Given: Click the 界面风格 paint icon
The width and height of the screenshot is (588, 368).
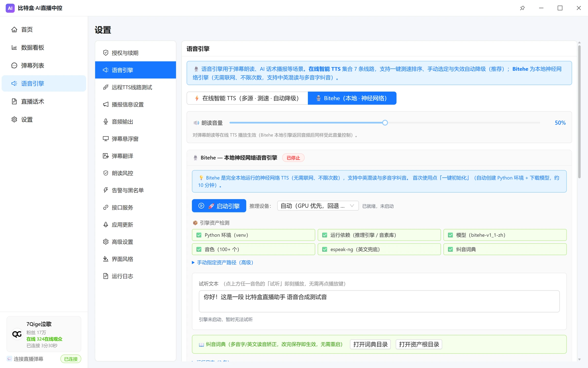Looking at the screenshot, I should point(106,259).
